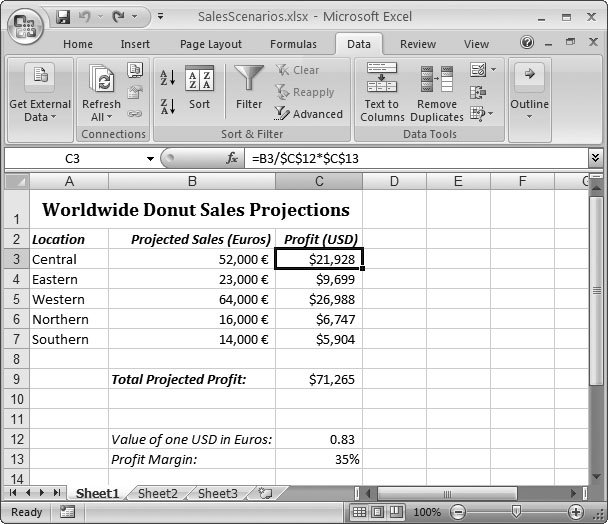Click the zoom slider handle

[x=516, y=512]
